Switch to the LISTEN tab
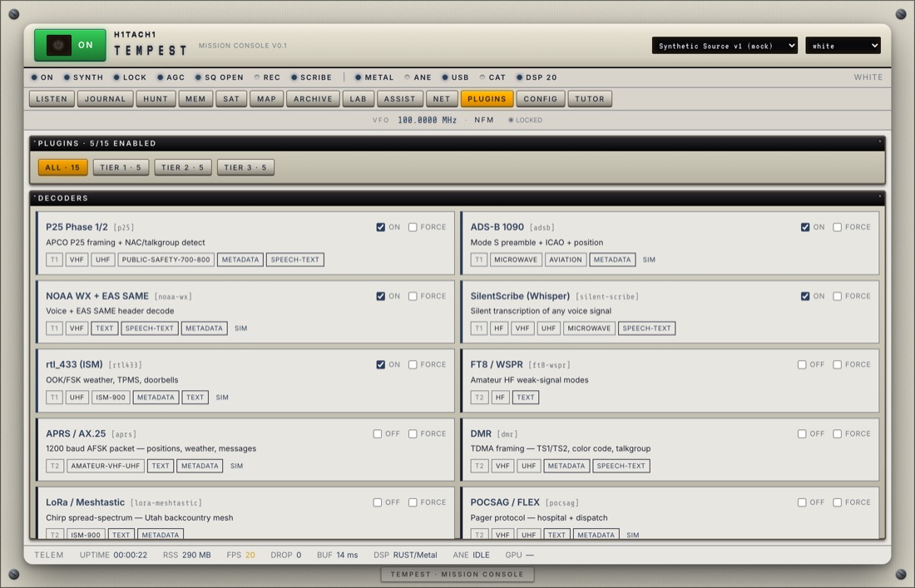 [x=52, y=99]
